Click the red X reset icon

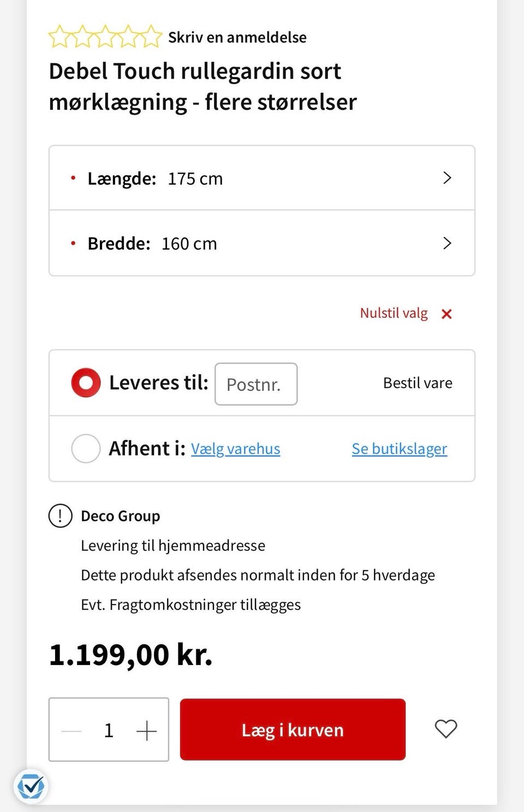point(446,314)
